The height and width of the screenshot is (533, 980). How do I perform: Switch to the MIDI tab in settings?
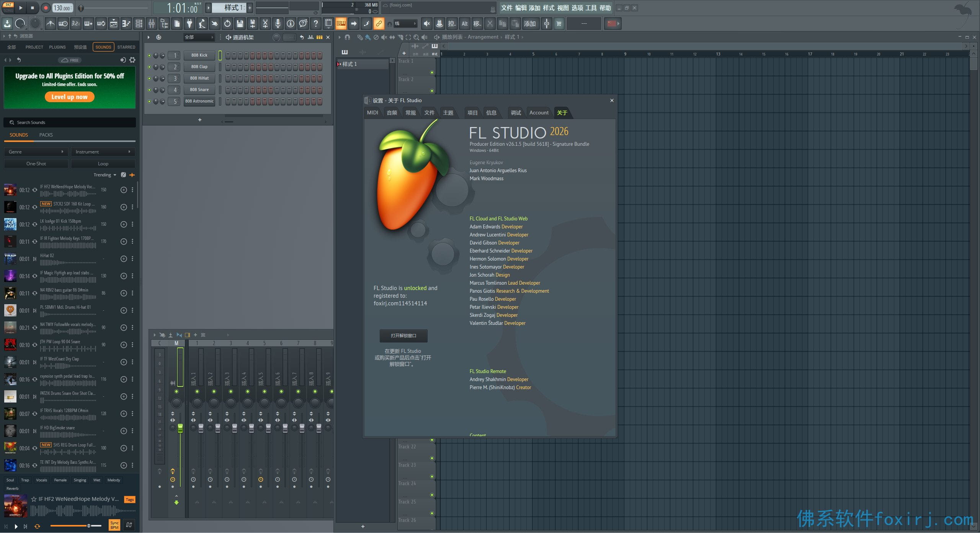coord(372,112)
